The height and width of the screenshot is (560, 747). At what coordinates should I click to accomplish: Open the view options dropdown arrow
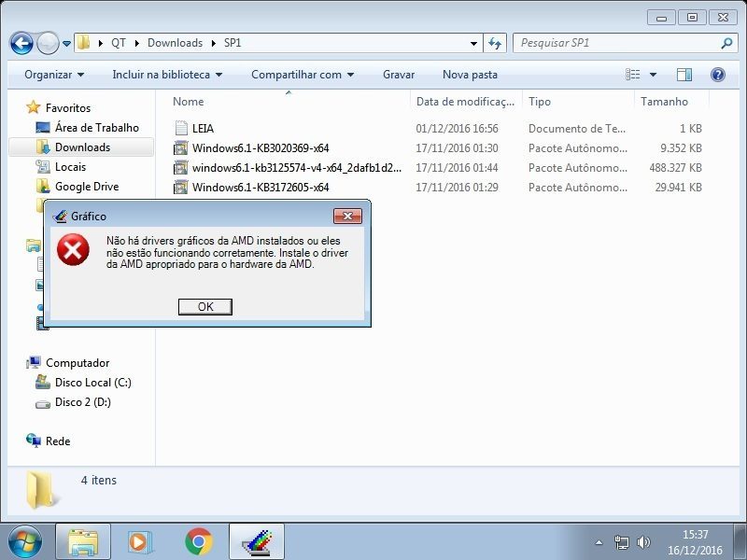653,75
